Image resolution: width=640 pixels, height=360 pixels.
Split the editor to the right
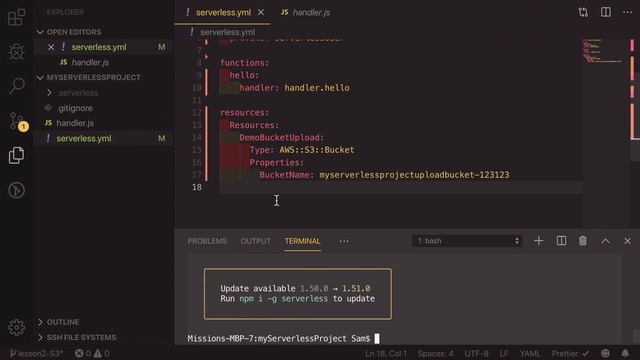[606, 12]
